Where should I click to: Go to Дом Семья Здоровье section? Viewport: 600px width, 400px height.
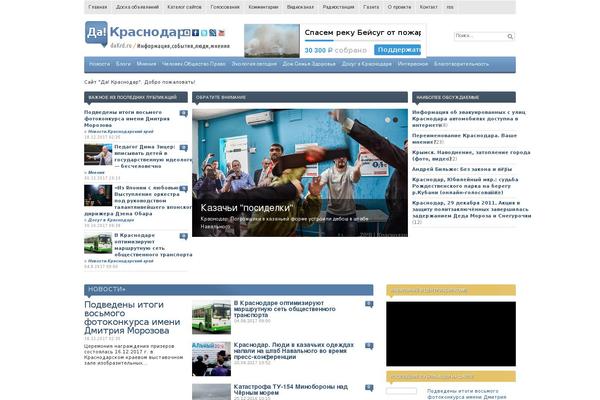309,64
